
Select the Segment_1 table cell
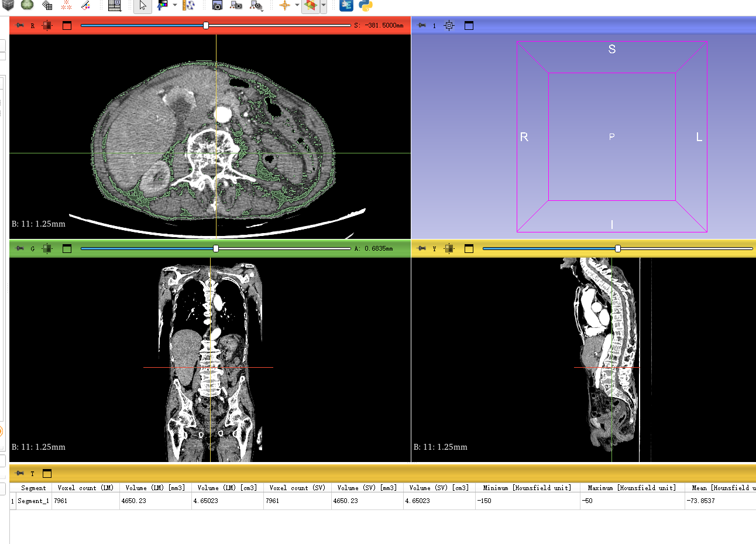click(x=33, y=501)
